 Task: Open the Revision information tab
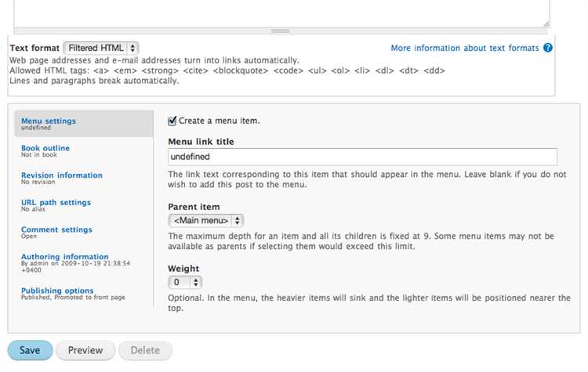(x=84, y=178)
